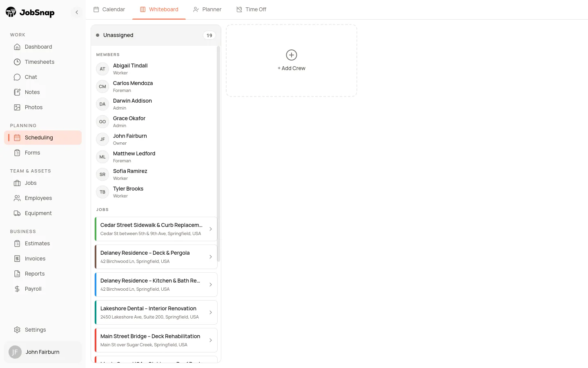The image size is (588, 368).
Task: Click the TB avatar for Tyler Brooks
Action: click(102, 192)
